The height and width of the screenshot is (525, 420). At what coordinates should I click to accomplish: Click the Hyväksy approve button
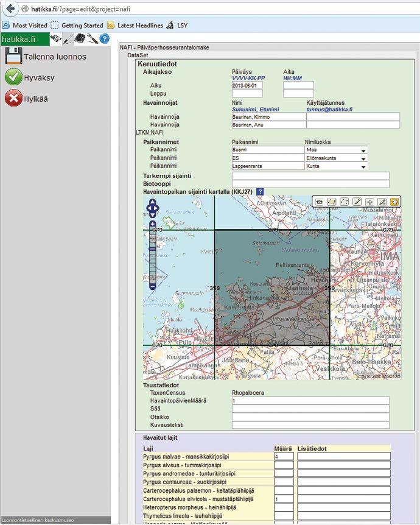pyautogui.click(x=39, y=78)
